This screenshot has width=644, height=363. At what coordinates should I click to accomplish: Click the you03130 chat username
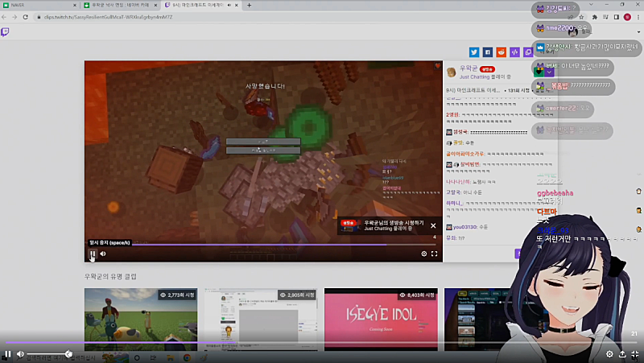(x=465, y=227)
